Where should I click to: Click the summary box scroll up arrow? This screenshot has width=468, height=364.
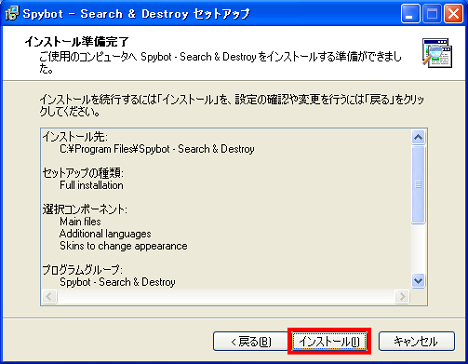point(418,137)
